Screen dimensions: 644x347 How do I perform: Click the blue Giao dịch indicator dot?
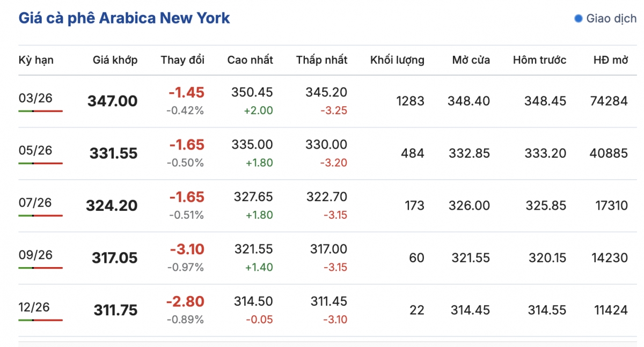point(578,19)
